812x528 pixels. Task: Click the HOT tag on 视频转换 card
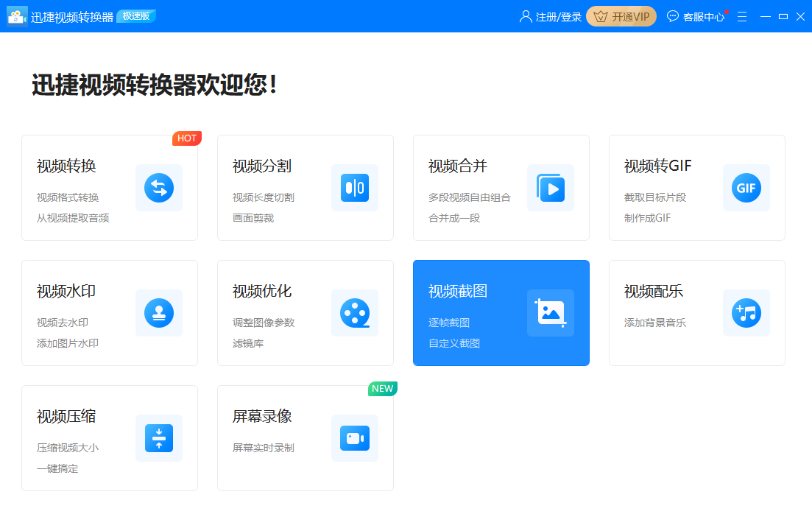(x=187, y=138)
